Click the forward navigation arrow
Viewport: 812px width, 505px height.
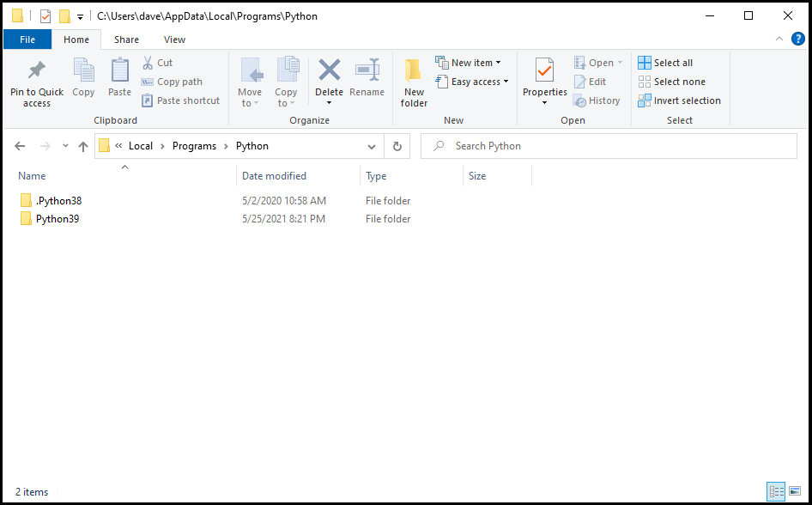tap(45, 146)
